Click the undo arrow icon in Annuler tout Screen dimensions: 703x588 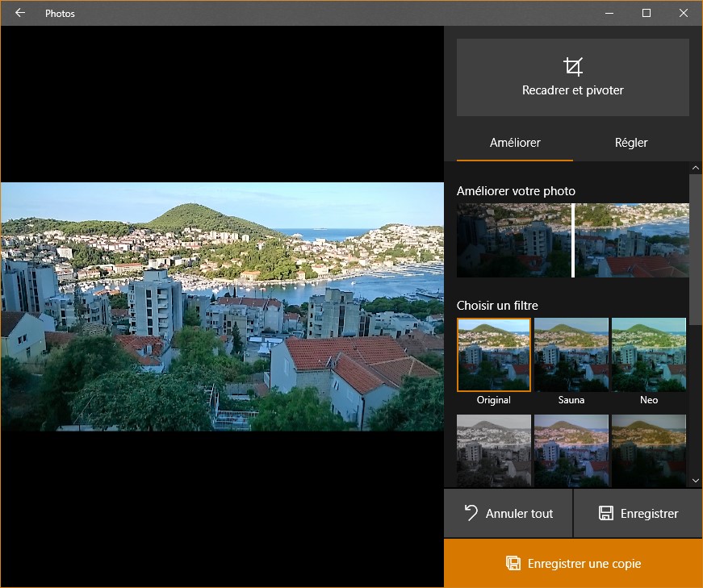(x=471, y=513)
